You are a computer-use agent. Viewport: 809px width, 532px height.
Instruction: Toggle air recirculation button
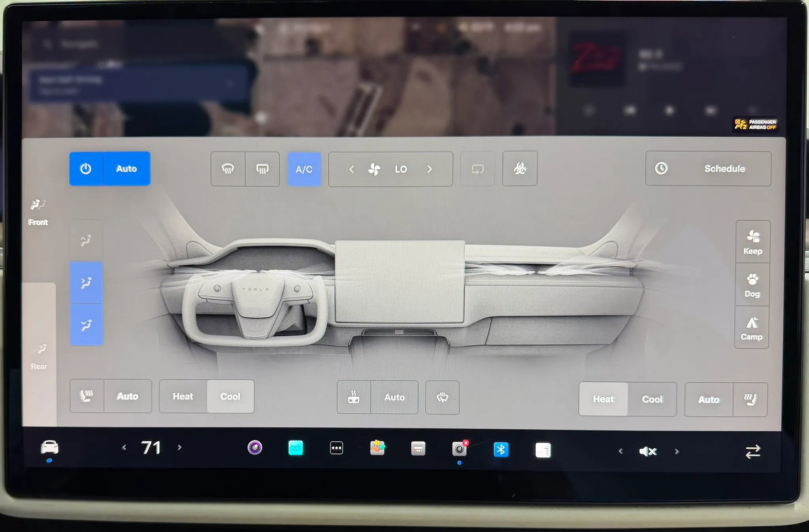(478, 169)
